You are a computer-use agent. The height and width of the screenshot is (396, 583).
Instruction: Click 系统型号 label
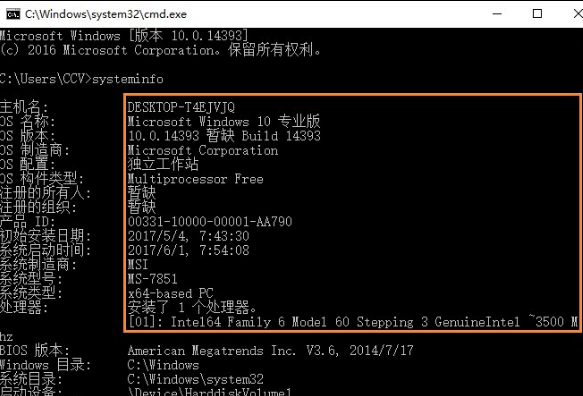pos(31,279)
